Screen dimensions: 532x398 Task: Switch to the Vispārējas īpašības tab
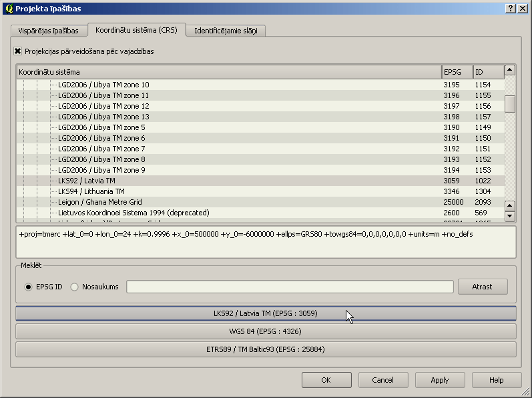click(48, 31)
